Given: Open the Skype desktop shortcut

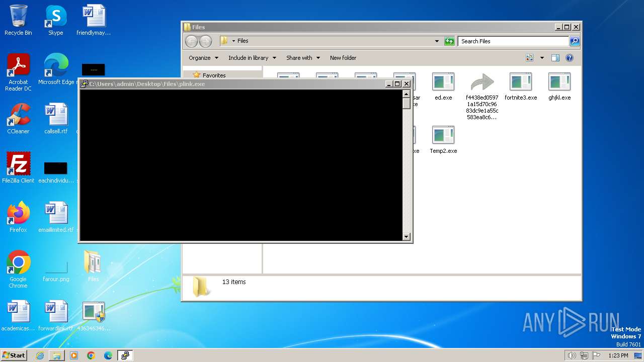Looking at the screenshot, I should (x=56, y=20).
